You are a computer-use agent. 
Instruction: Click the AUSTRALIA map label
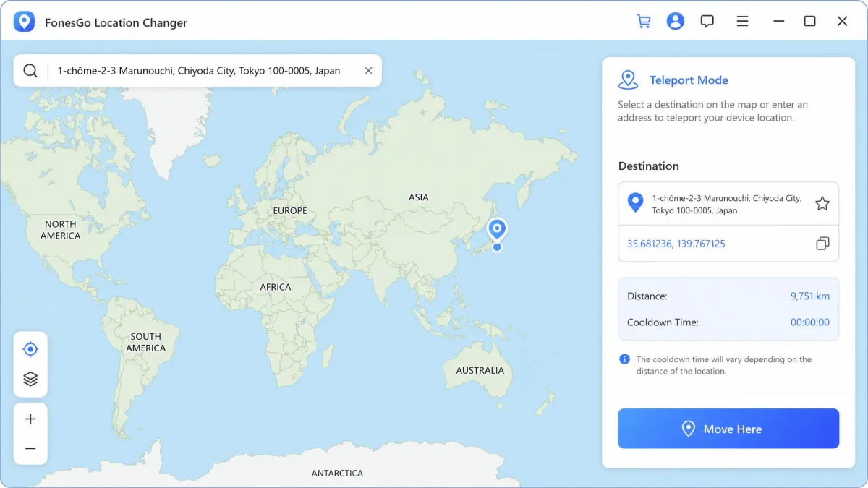(x=480, y=370)
